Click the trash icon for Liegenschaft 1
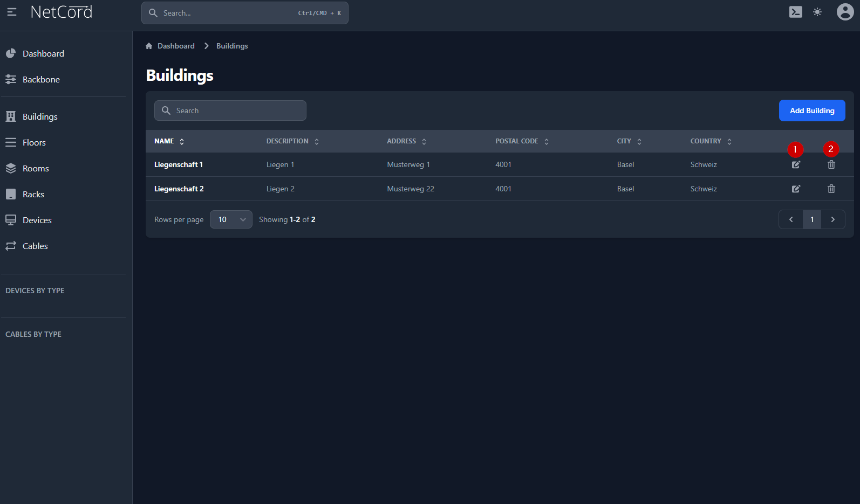 [831, 165]
